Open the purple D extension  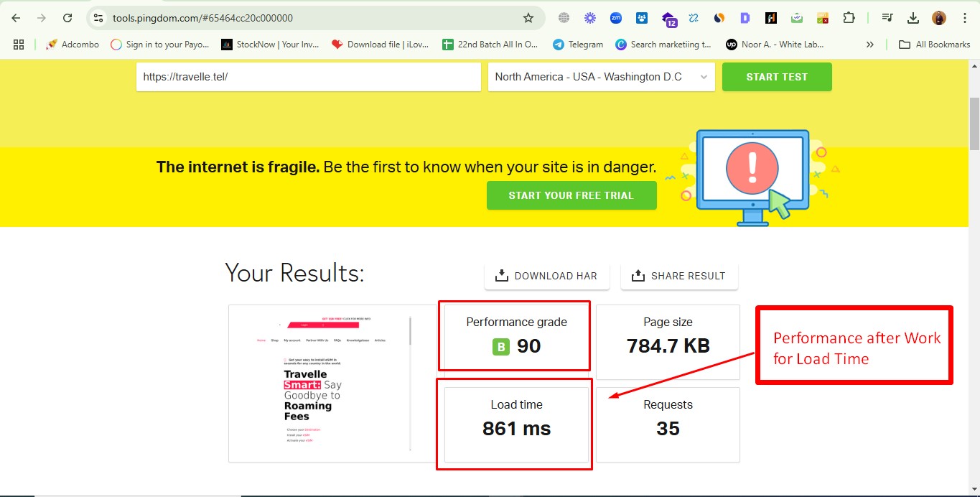tap(745, 18)
